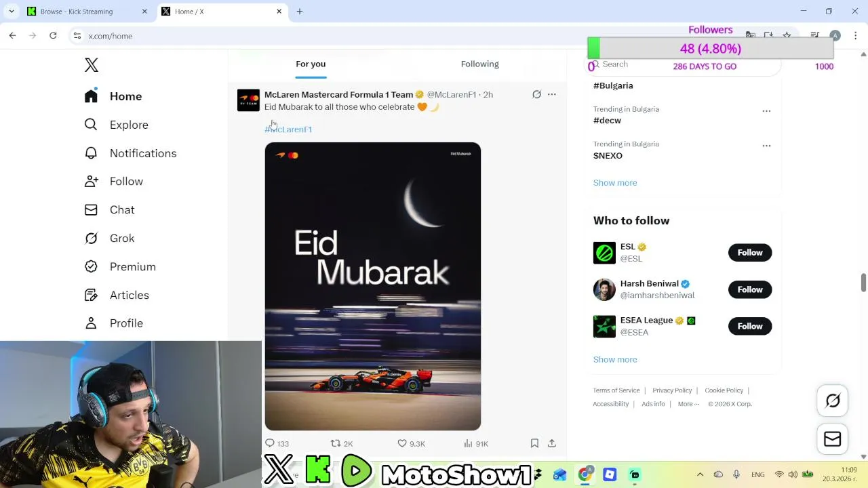Click the browser back arrow
Viewport: 868px width, 488px height.
pyautogui.click(x=12, y=36)
